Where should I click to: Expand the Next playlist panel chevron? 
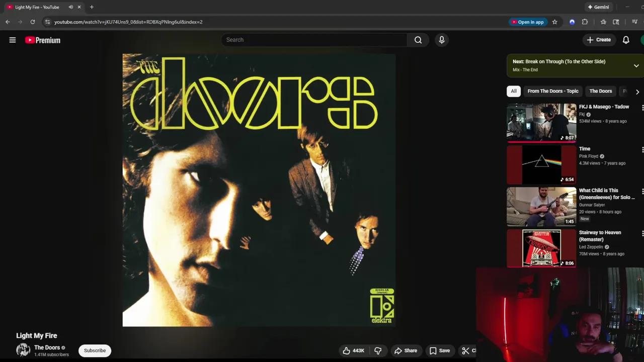click(636, 66)
